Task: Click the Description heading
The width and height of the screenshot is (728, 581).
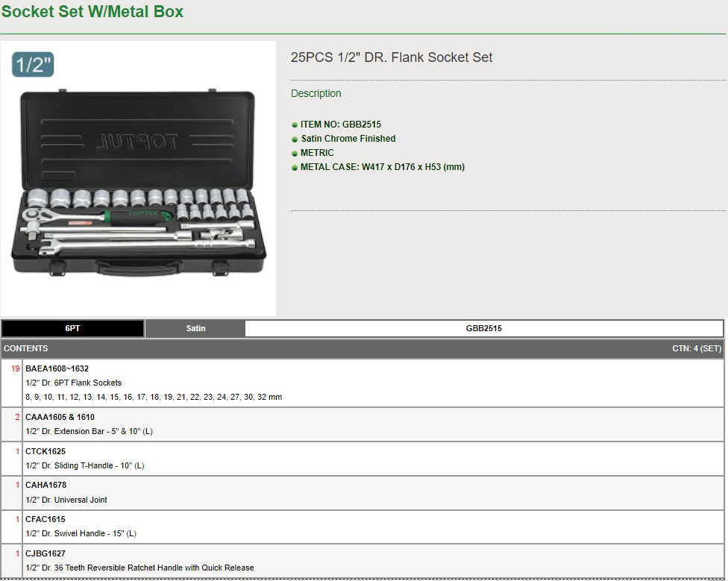Action: 316,93
